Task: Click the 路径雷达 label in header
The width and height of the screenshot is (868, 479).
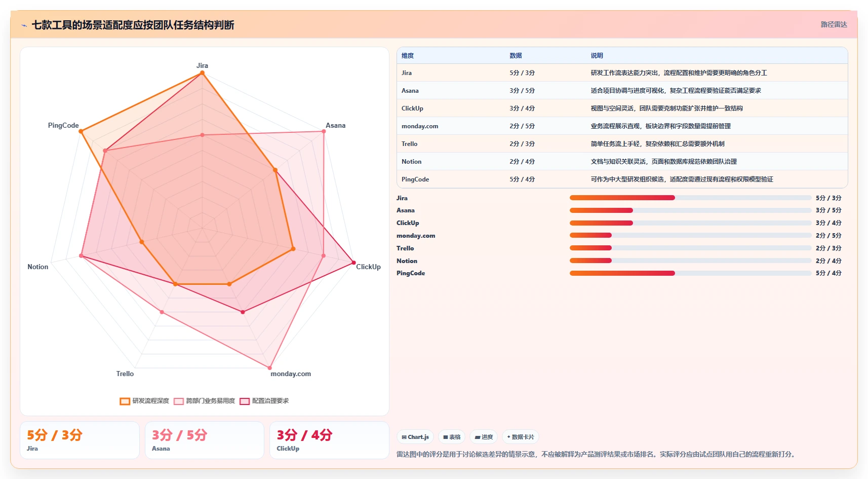Action: point(834,24)
